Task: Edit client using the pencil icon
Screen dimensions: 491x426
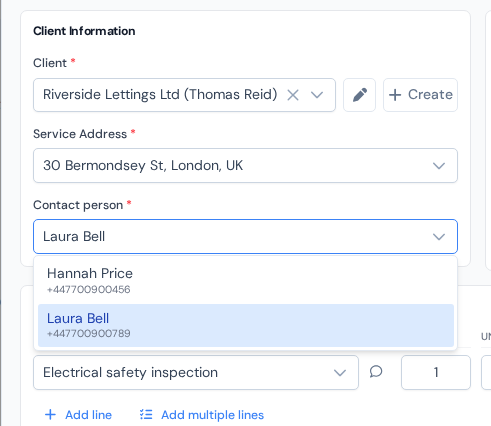Action: pyautogui.click(x=359, y=95)
